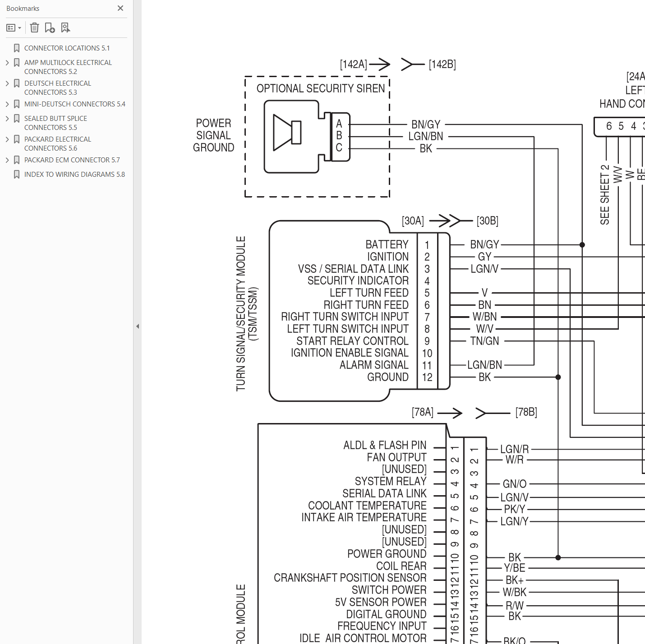
Task: Click COOLANT TEMPERATURE text
Action: (367, 506)
